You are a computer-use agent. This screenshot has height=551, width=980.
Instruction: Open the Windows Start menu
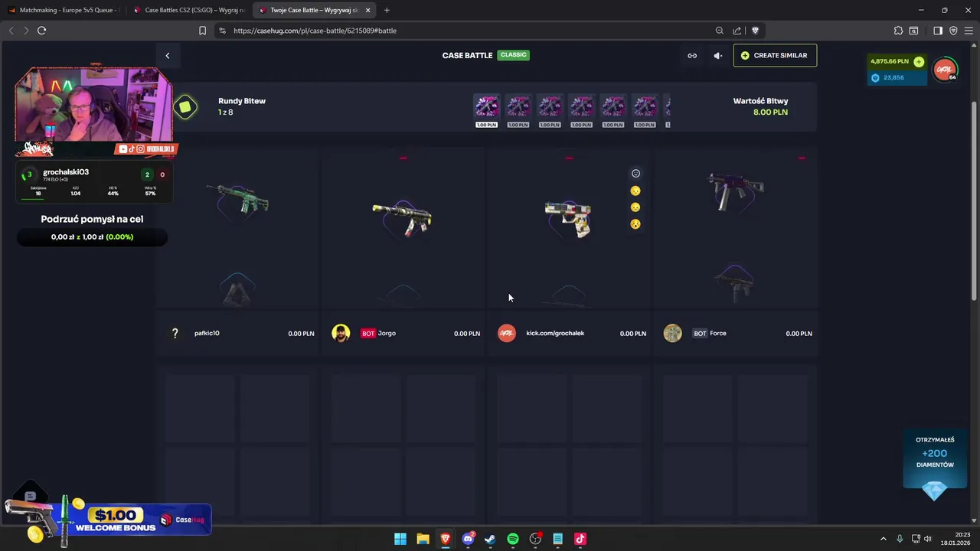pyautogui.click(x=400, y=539)
